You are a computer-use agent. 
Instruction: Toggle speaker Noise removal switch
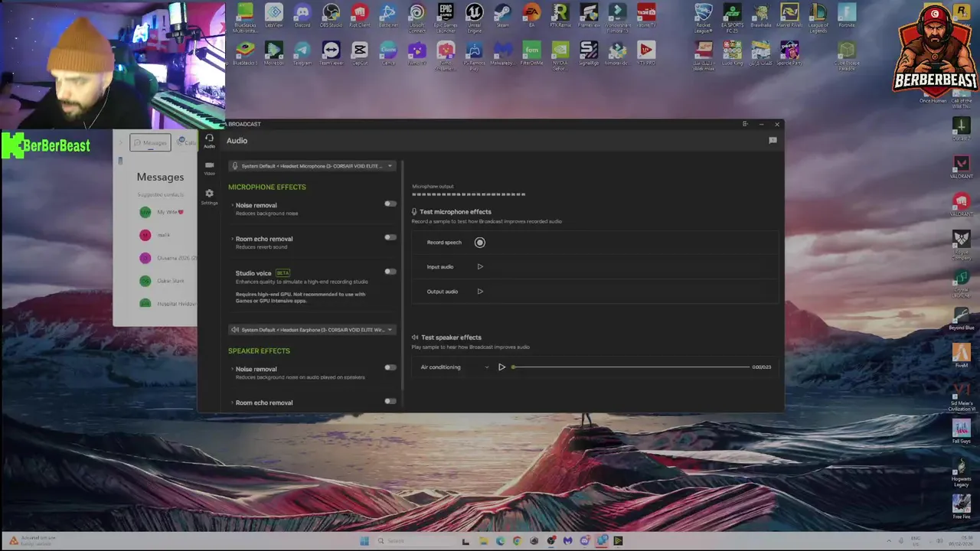pyautogui.click(x=390, y=367)
